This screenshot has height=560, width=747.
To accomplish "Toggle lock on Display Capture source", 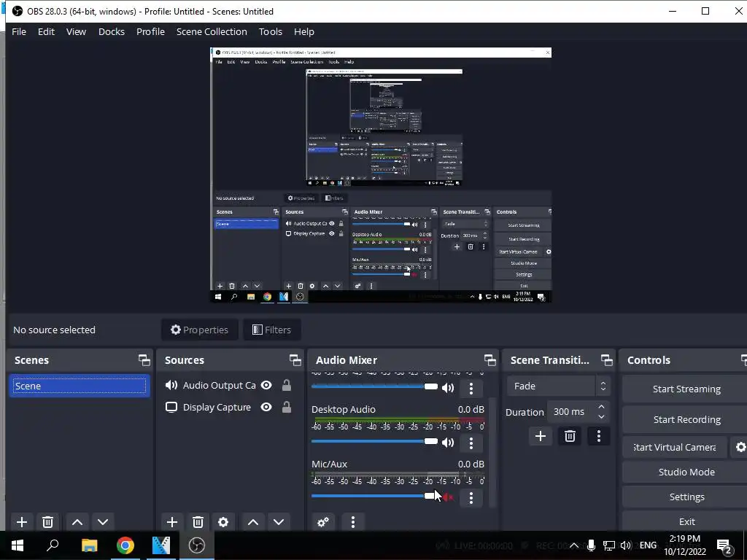I will coord(286,407).
